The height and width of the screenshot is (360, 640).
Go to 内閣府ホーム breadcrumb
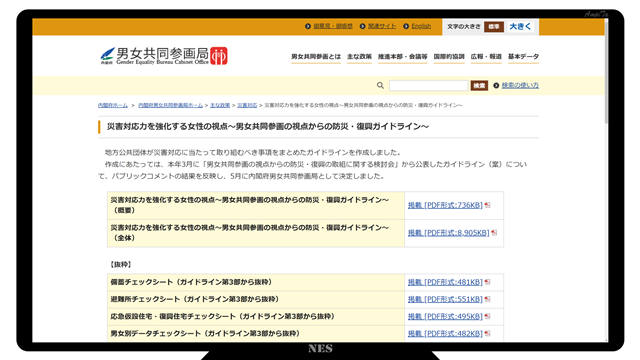point(113,105)
